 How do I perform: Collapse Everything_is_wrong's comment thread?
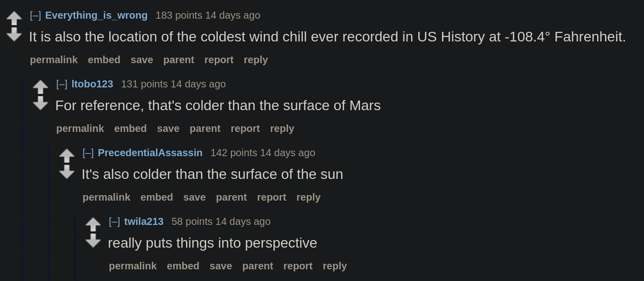click(x=35, y=15)
